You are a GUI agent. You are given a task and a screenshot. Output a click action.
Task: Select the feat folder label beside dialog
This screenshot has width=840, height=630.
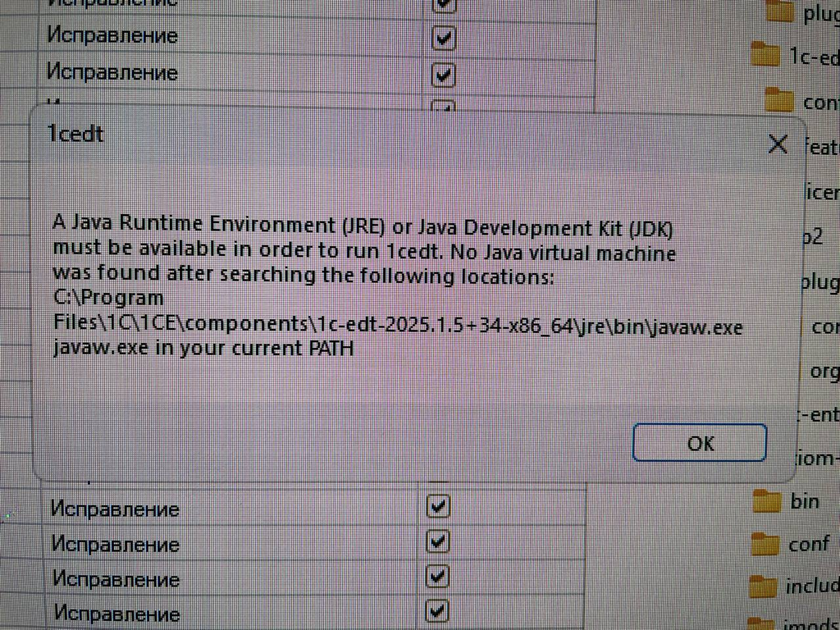(x=822, y=148)
